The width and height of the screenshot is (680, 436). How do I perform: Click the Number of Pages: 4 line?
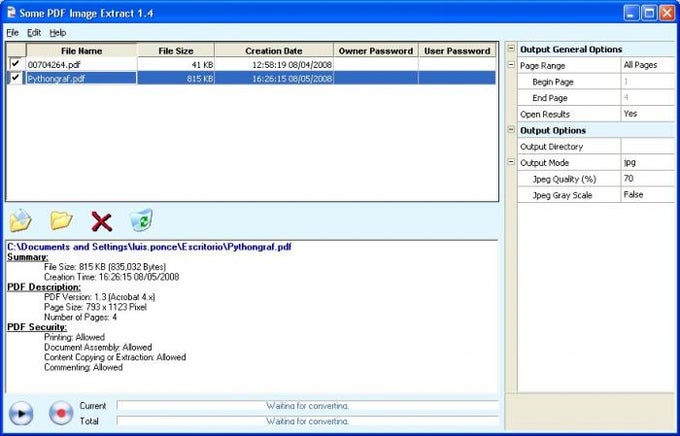coord(80,317)
